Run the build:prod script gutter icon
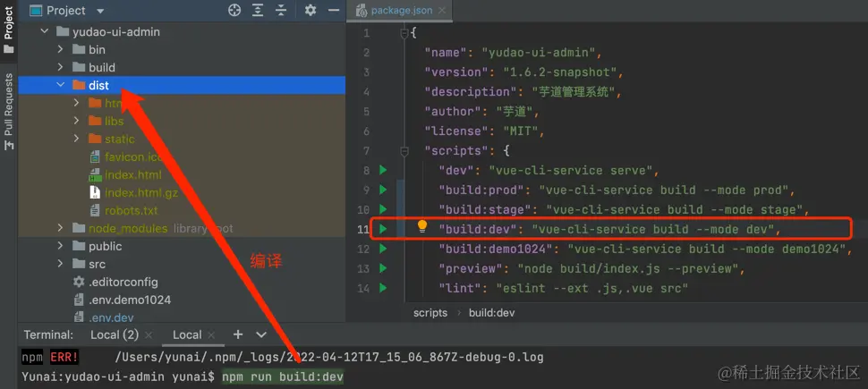Screen dimensions: 868x389 click(x=382, y=190)
